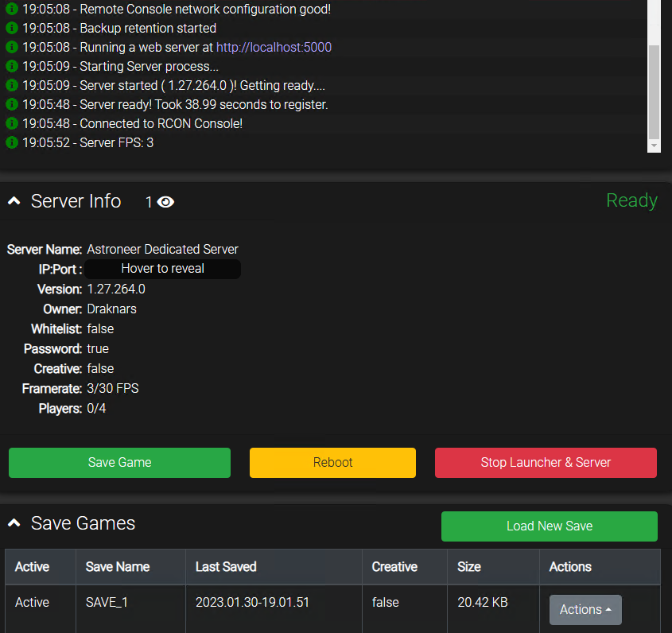Click the Size column header
672x633 pixels.
(493, 566)
